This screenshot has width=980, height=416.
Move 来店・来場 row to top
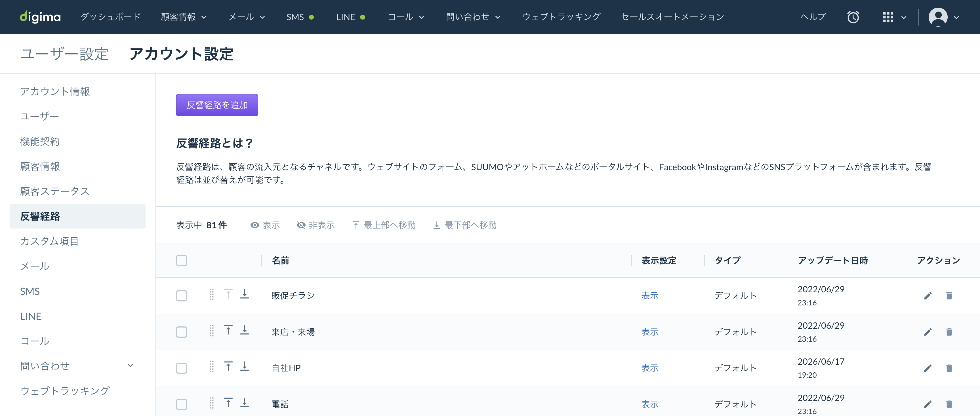click(x=228, y=330)
